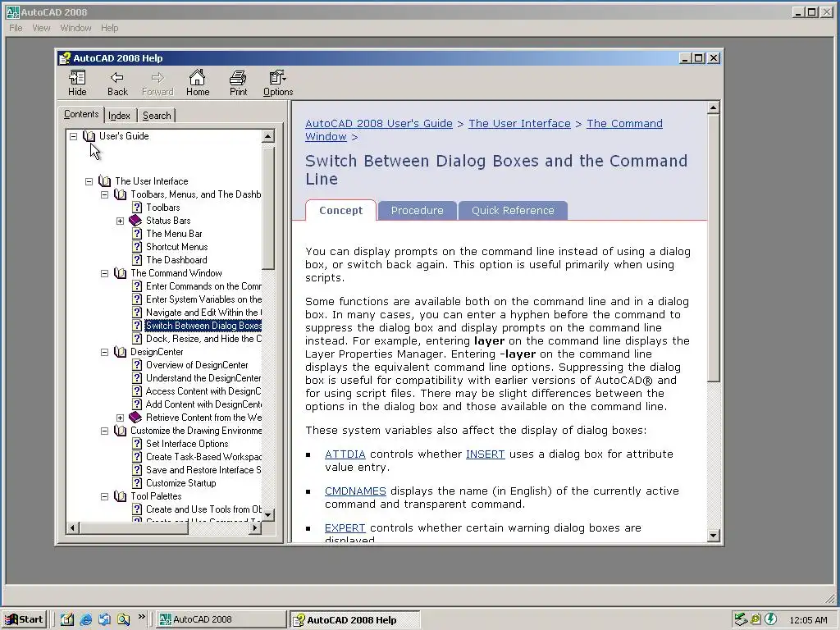Image resolution: width=840 pixels, height=630 pixels.
Task: Click the Outlook Express quick launch icon
Action: 104,620
